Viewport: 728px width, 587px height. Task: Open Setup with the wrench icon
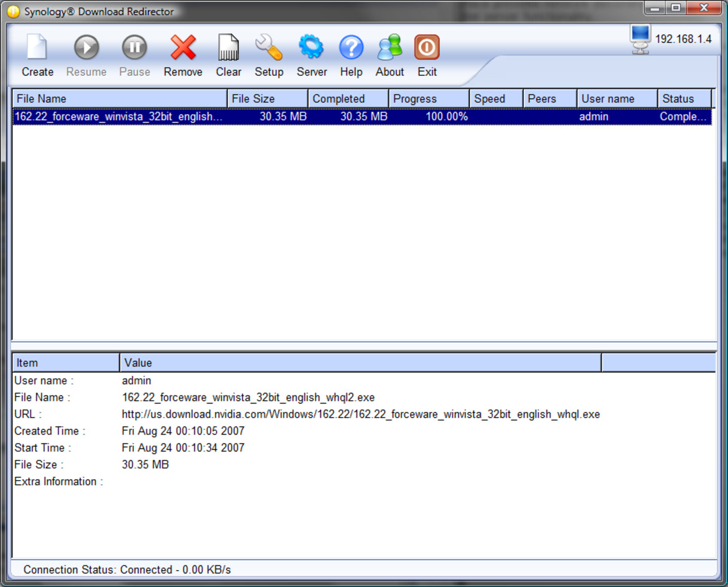pyautogui.click(x=269, y=47)
